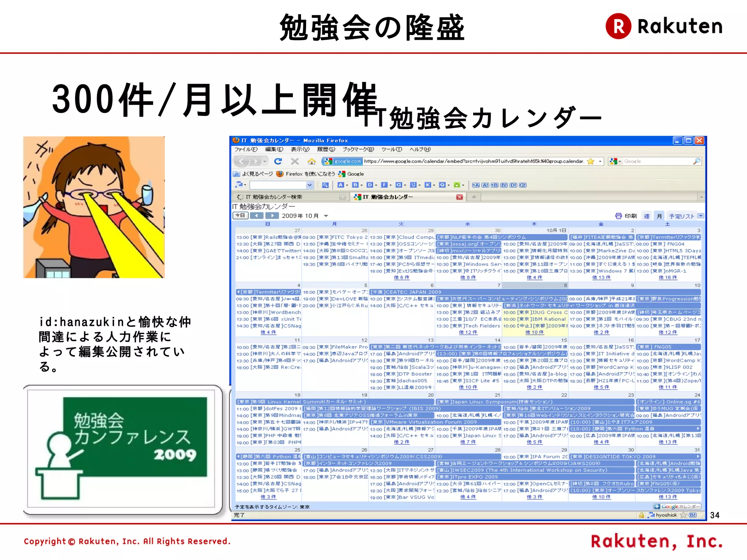Click the '他 6 件' more events link
The height and width of the screenshot is (560, 747).
401,277
